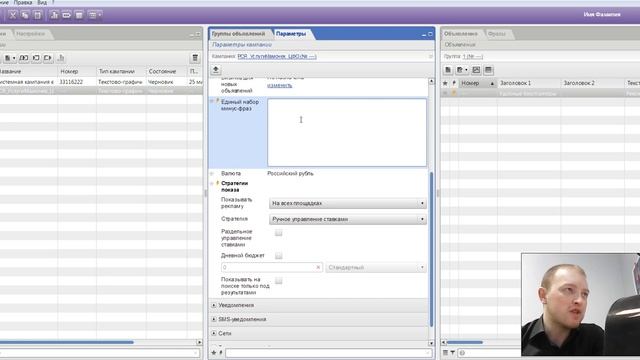Image resolution: width=640 pixels, height=360 pixels.
Task: Select the Параметры tab
Action: (x=291, y=34)
